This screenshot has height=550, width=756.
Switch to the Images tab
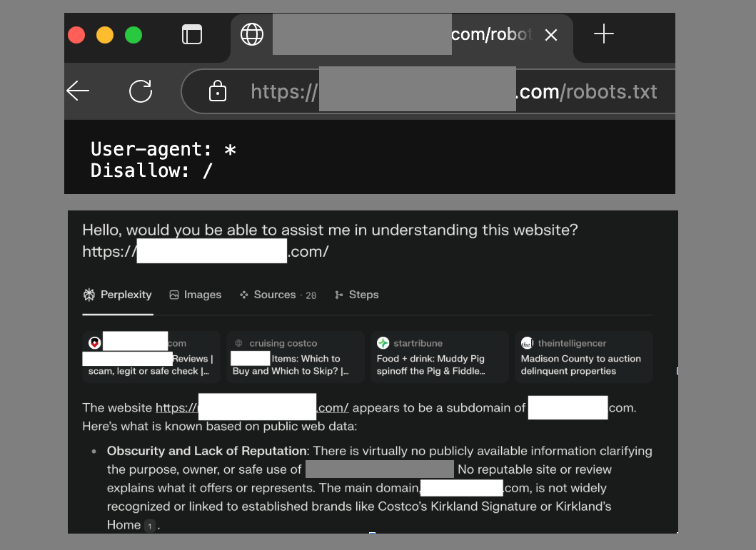pyautogui.click(x=196, y=295)
